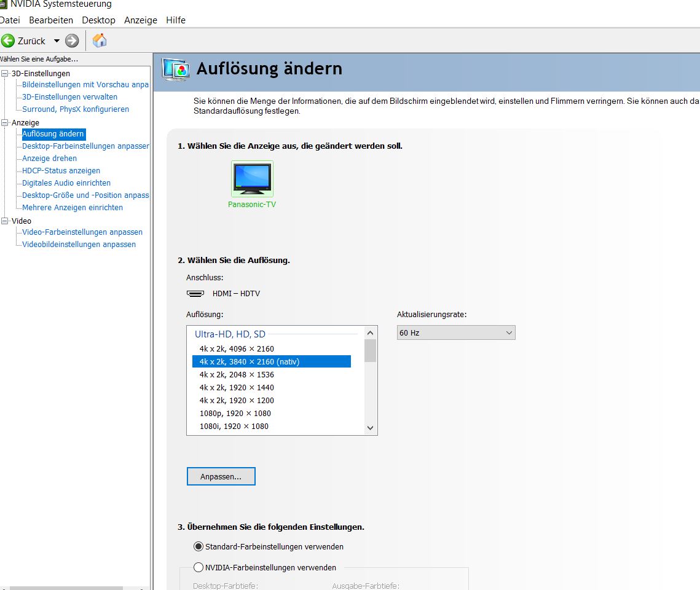This screenshot has width=700, height=590.
Task: Open the Anzeige menu
Action: point(141,20)
